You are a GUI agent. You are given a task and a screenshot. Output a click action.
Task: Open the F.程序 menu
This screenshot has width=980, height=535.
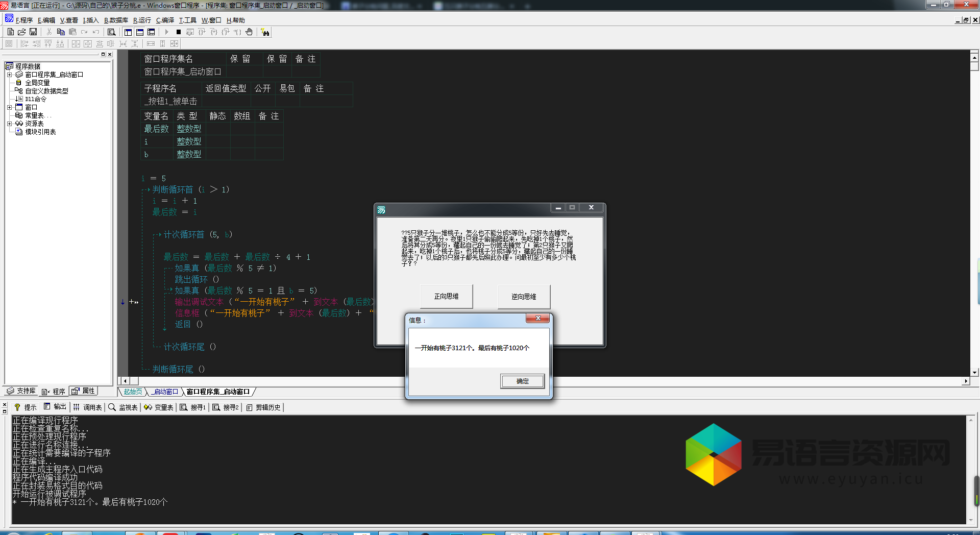[24, 20]
